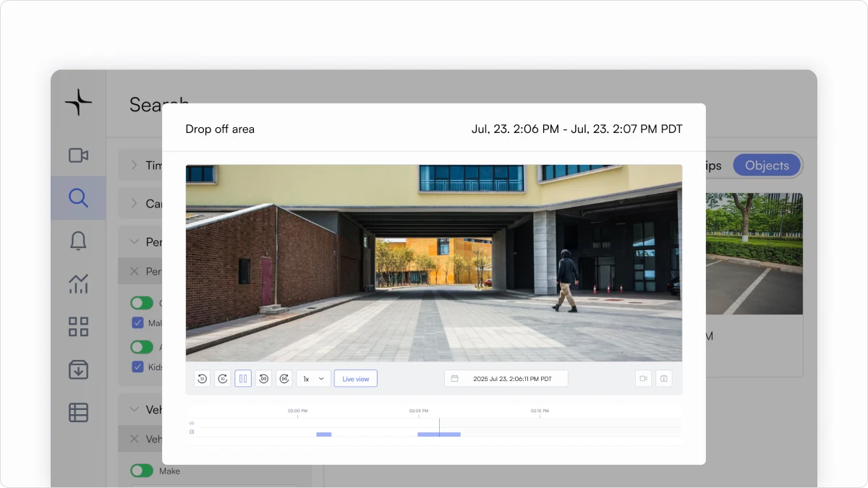The image size is (868, 488).
Task: Click the 02:10 PM mark on the timeline
Action: [540, 411]
